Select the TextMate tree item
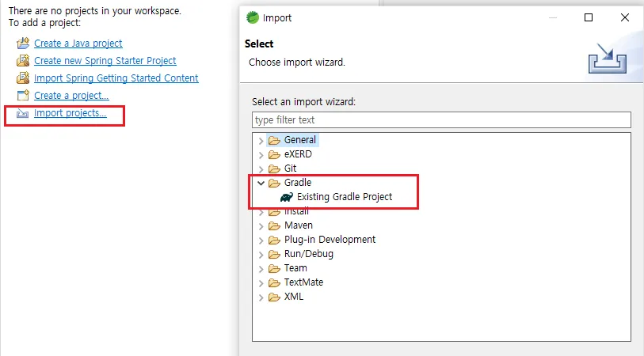The image size is (644, 356). coord(303,282)
